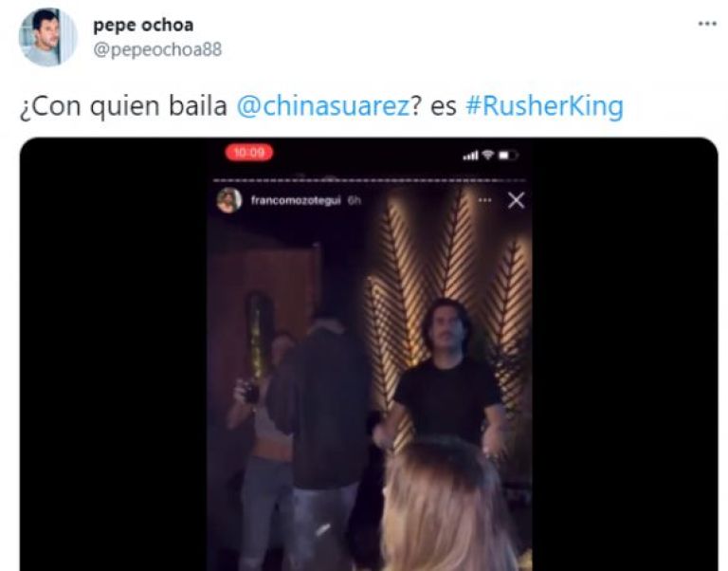Screen dimensions: 728x571
Task: Tap francomozotegui's story avatar
Action: point(228,200)
